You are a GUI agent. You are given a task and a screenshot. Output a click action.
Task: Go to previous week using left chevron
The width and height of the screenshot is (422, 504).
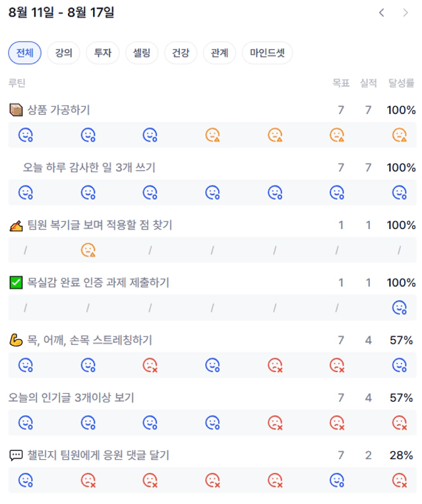point(381,13)
